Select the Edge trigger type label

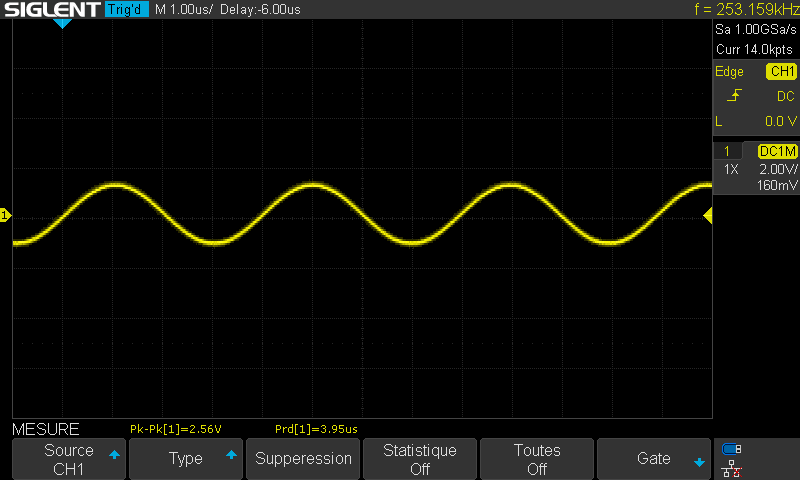click(x=729, y=72)
